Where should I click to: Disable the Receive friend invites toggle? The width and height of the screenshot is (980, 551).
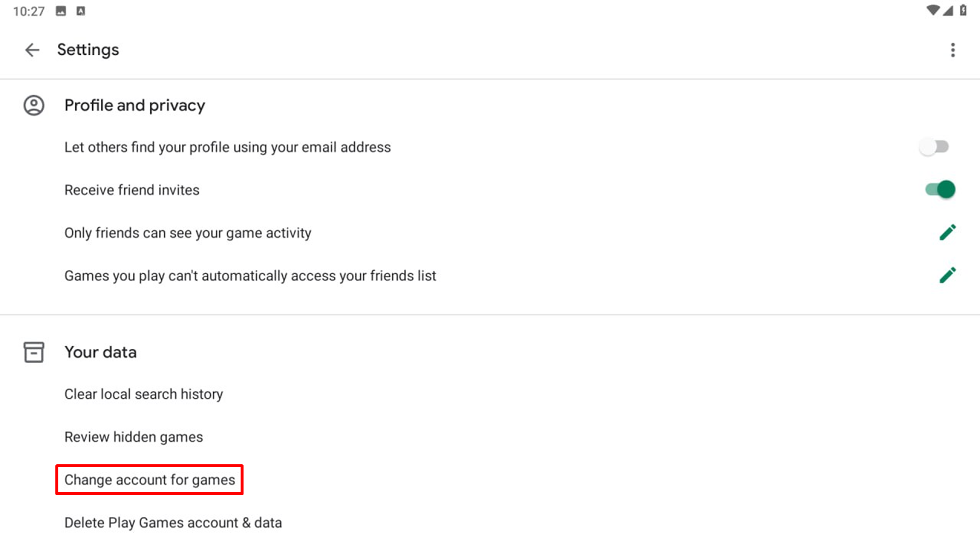(x=940, y=190)
